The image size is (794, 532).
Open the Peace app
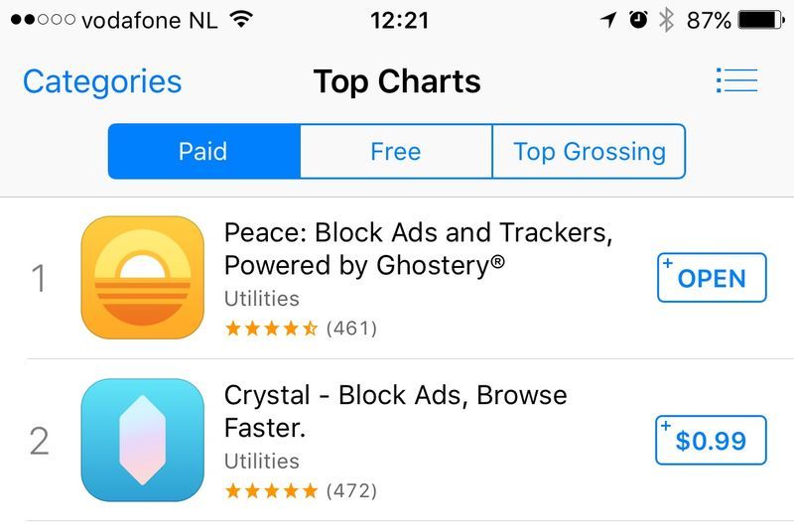coord(712,278)
